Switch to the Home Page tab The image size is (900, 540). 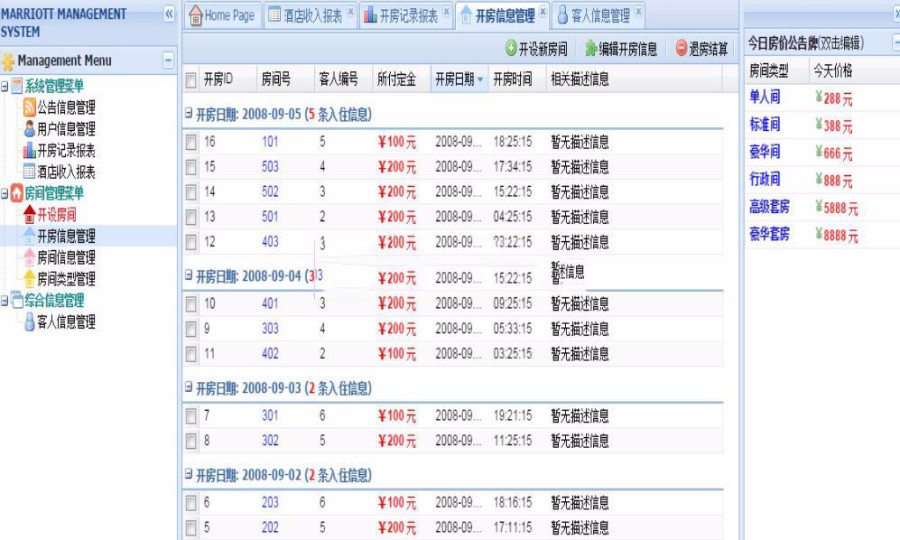click(222, 15)
